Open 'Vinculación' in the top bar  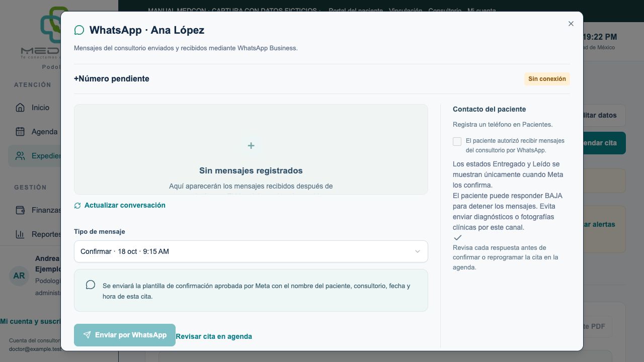[x=405, y=11]
